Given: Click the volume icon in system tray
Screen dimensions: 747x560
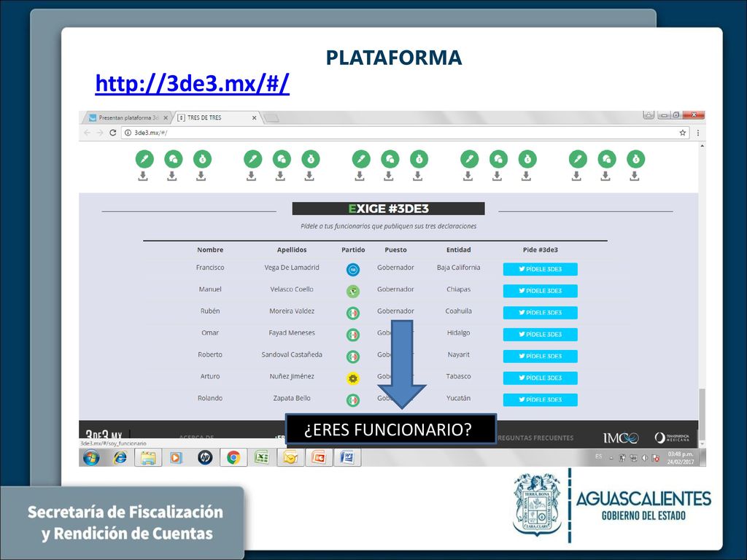Looking at the screenshot, I should click(x=645, y=458).
